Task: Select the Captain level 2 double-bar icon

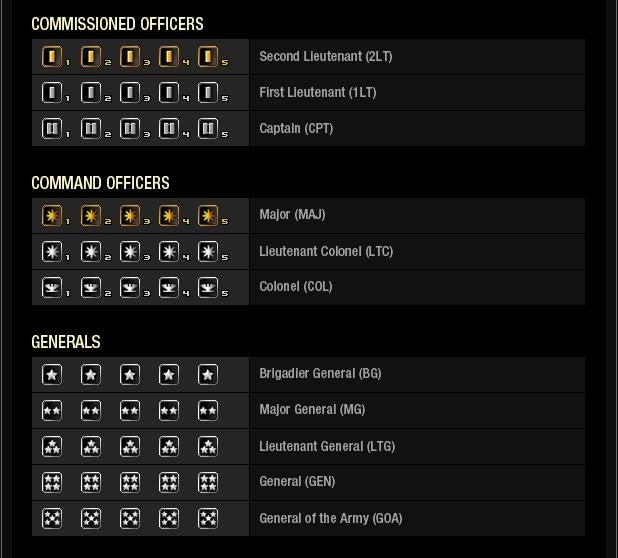Action: point(91,129)
